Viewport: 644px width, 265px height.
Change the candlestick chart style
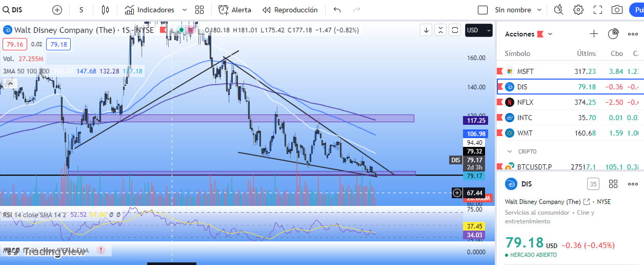pyautogui.click(x=106, y=10)
